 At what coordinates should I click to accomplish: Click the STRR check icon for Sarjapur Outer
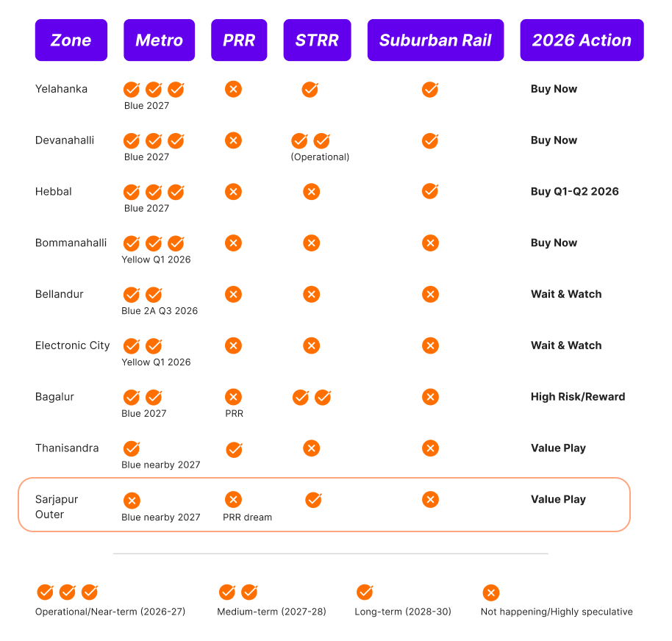click(x=313, y=500)
